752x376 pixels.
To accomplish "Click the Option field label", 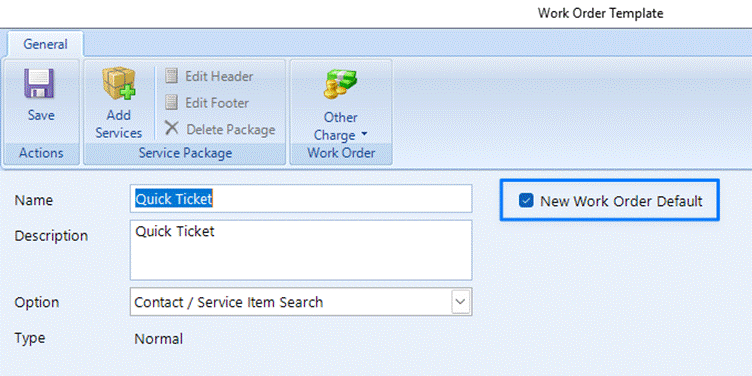I will [x=37, y=303].
